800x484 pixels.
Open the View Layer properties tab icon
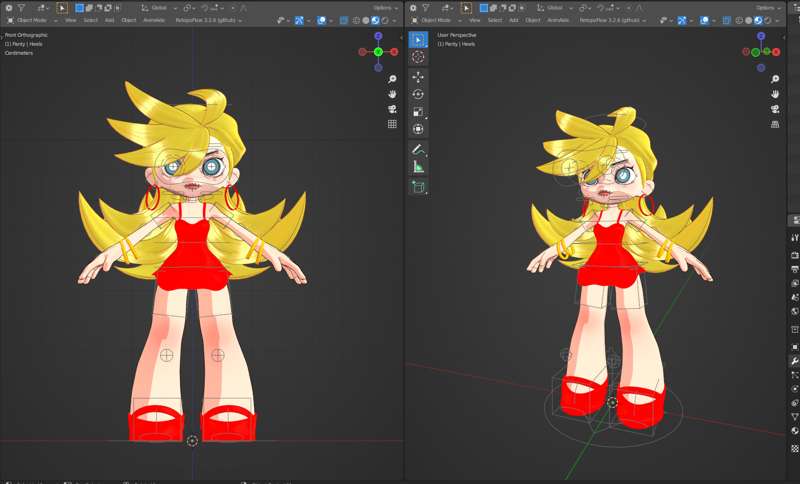794,283
